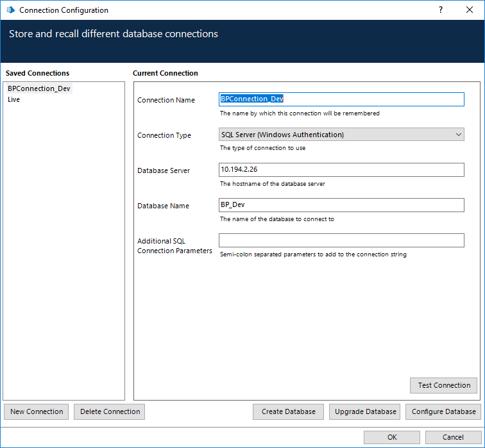
Task: Select the Live saved connection
Action: coord(14,99)
